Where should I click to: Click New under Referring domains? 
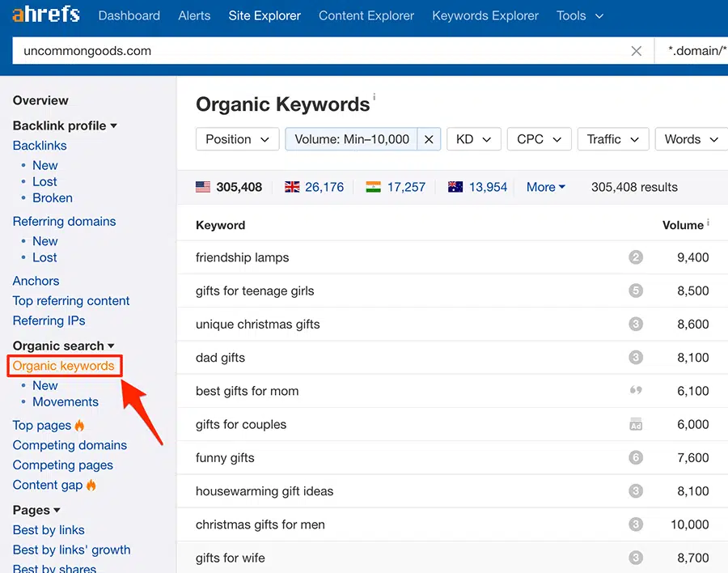[44, 241]
